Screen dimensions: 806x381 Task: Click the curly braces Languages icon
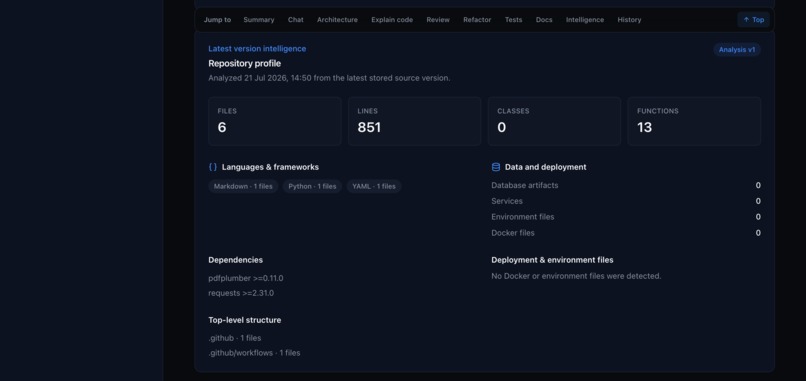pos(213,167)
